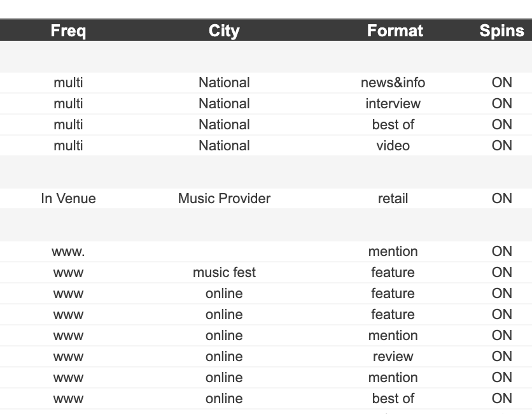Click the retail format cell

[393, 199]
